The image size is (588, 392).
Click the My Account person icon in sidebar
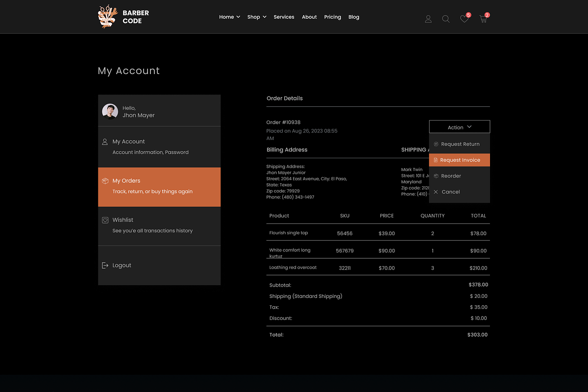pos(105,142)
